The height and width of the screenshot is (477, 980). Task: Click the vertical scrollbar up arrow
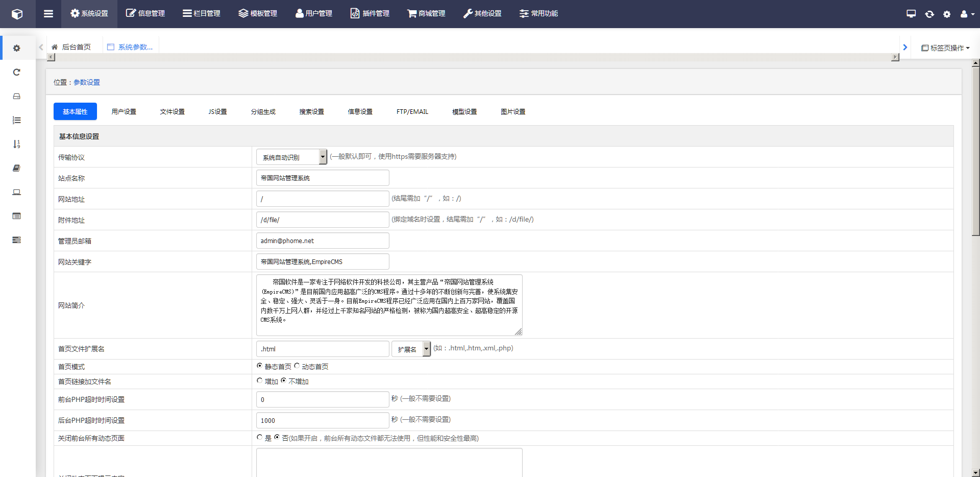[x=975, y=63]
